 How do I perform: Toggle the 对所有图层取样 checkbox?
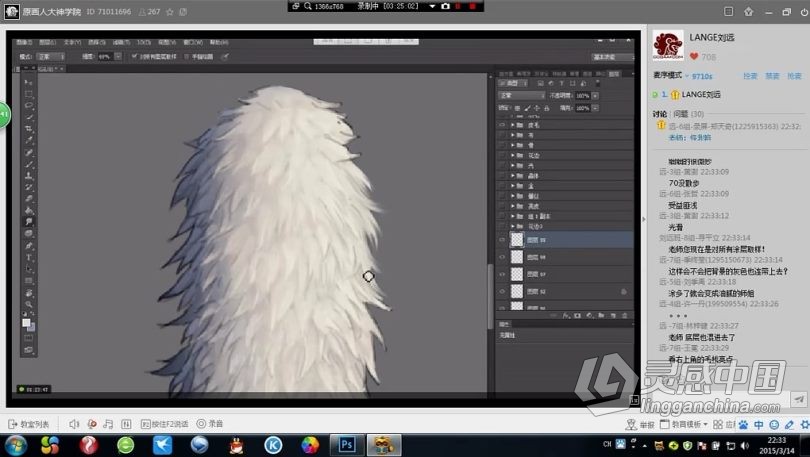(x=135, y=56)
